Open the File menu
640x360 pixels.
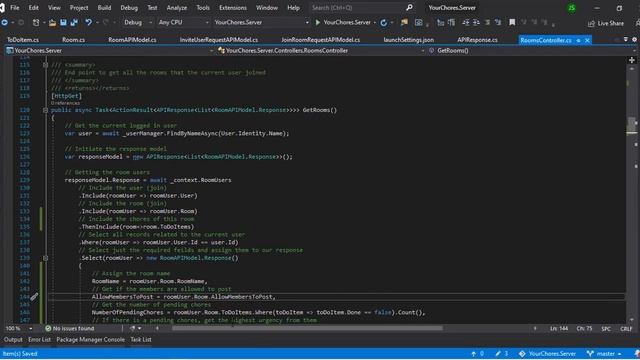point(15,8)
